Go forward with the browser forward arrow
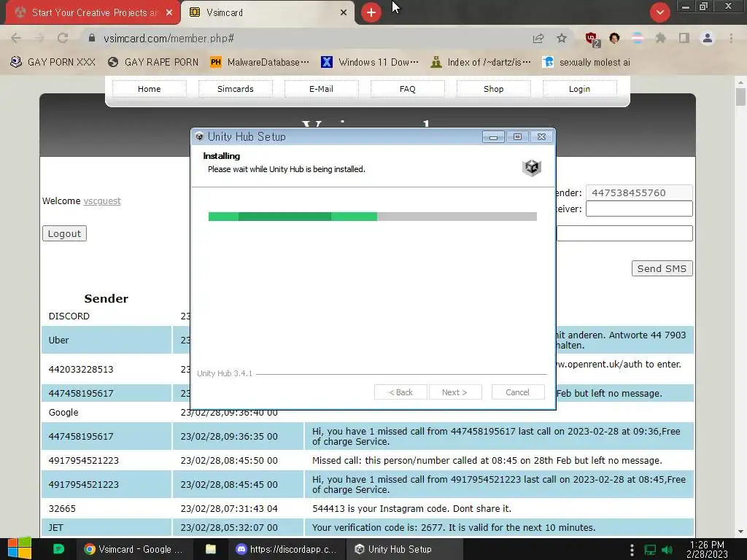747x560 pixels. pyautogui.click(x=39, y=38)
